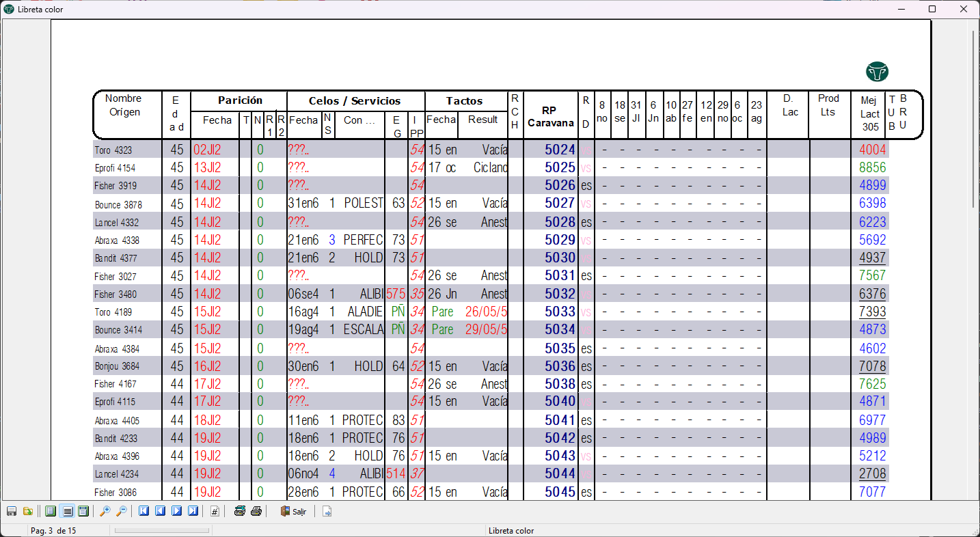
Task: Switch to full page view
Action: coord(50,511)
